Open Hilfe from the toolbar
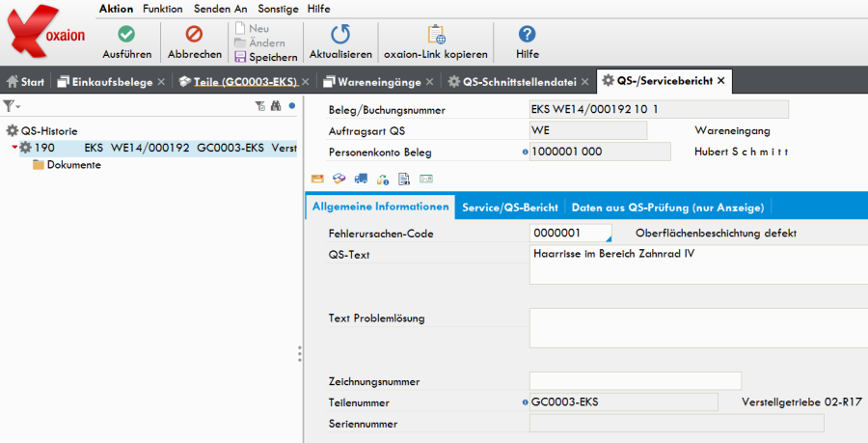The width and height of the screenshot is (868, 443). coord(527,42)
